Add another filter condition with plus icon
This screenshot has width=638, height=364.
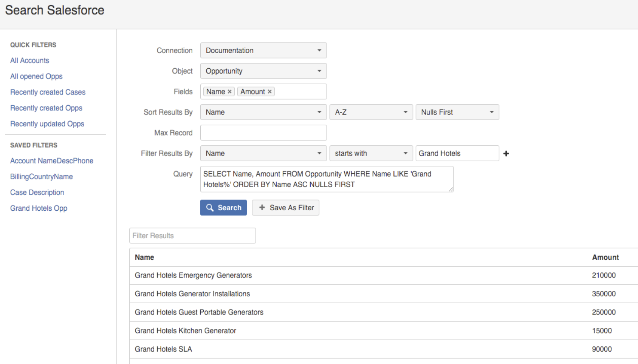tap(506, 153)
